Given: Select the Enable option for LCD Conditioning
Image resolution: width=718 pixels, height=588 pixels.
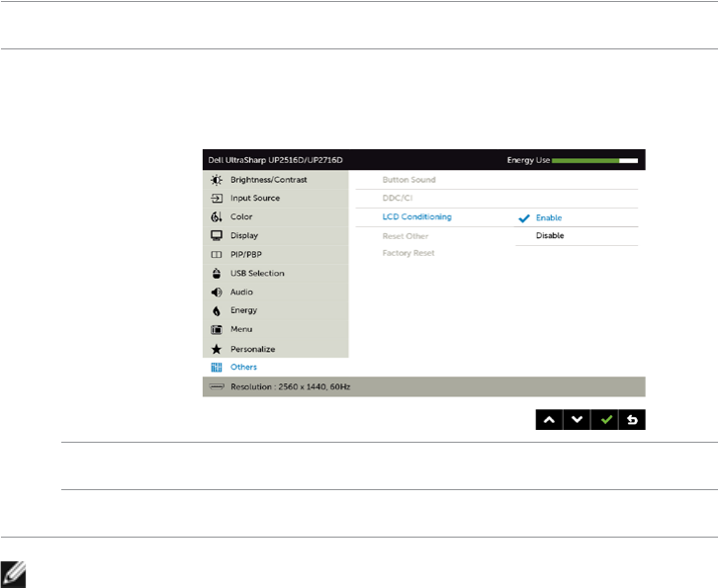Looking at the screenshot, I should [549, 217].
